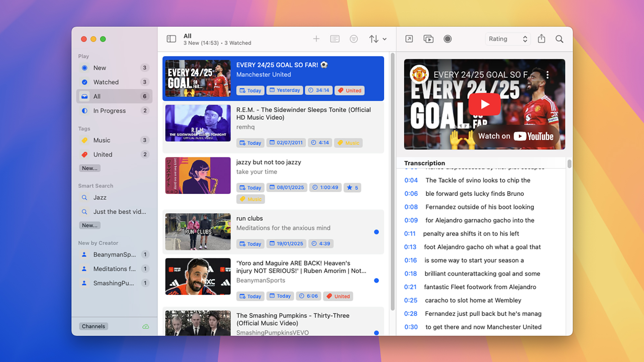Toggle unwatched blue dot on run clubs
Viewport: 644px width, 362px height.
376,232
